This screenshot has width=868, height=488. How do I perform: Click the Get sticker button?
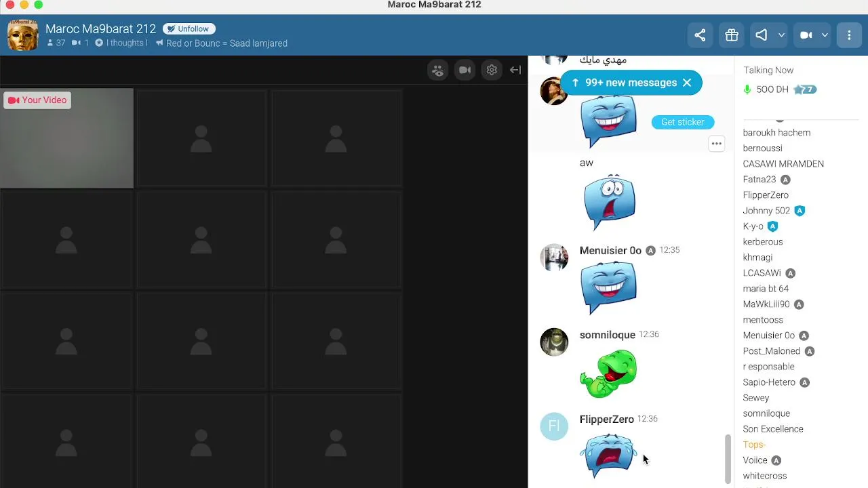click(683, 122)
